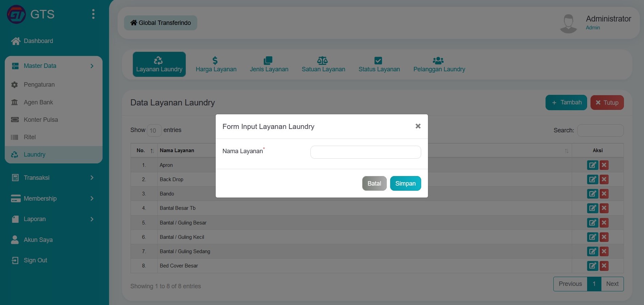
Task: Delete the Bantal / Guling Sedang row
Action: pos(604,251)
